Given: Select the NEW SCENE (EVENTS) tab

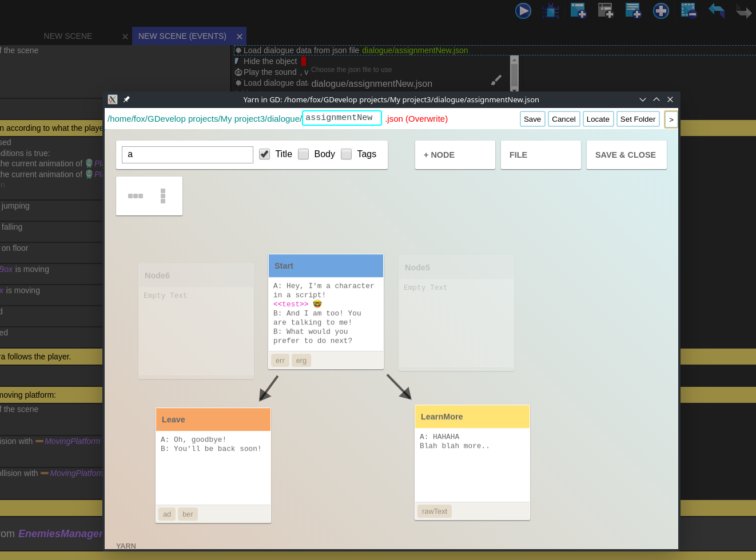Looking at the screenshot, I should [x=182, y=36].
